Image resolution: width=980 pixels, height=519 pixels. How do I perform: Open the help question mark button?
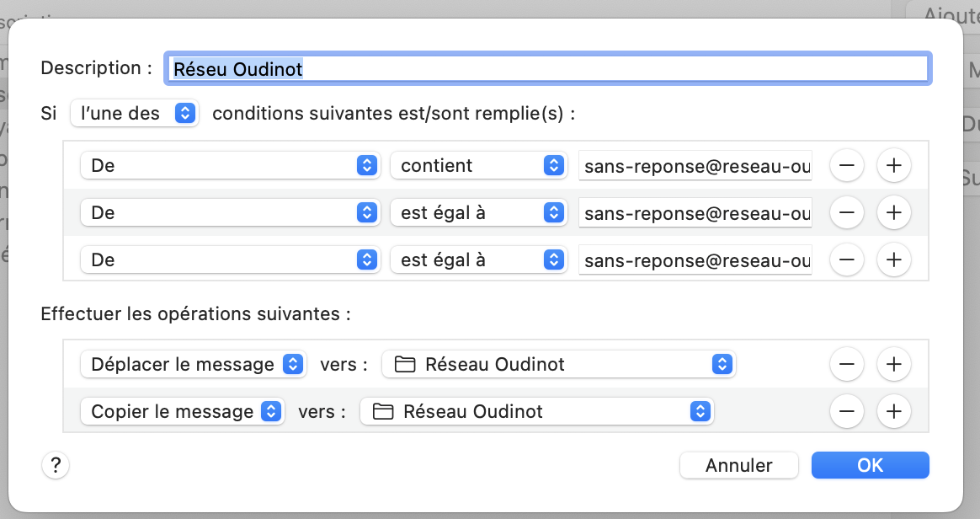(x=56, y=465)
